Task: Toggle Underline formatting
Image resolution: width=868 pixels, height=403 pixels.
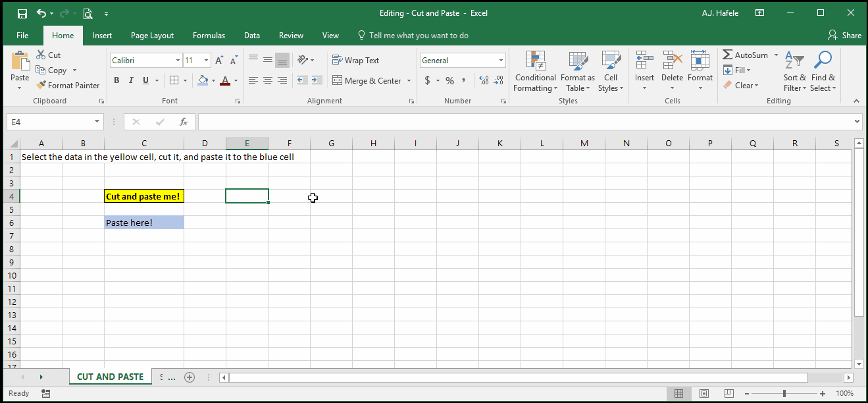Action: (x=145, y=80)
